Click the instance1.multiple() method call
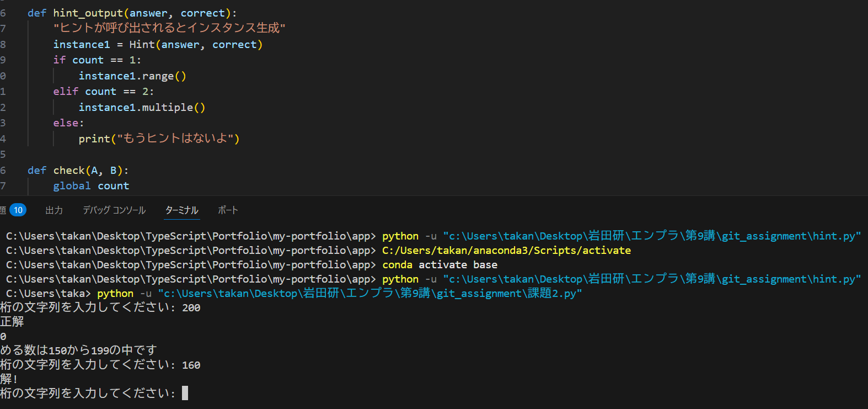The height and width of the screenshot is (409, 868). [x=142, y=108]
